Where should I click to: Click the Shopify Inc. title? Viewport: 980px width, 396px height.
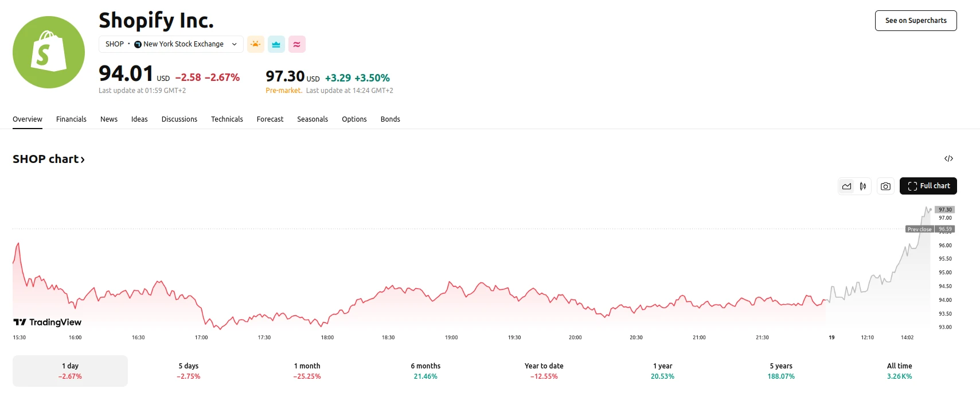(x=156, y=21)
